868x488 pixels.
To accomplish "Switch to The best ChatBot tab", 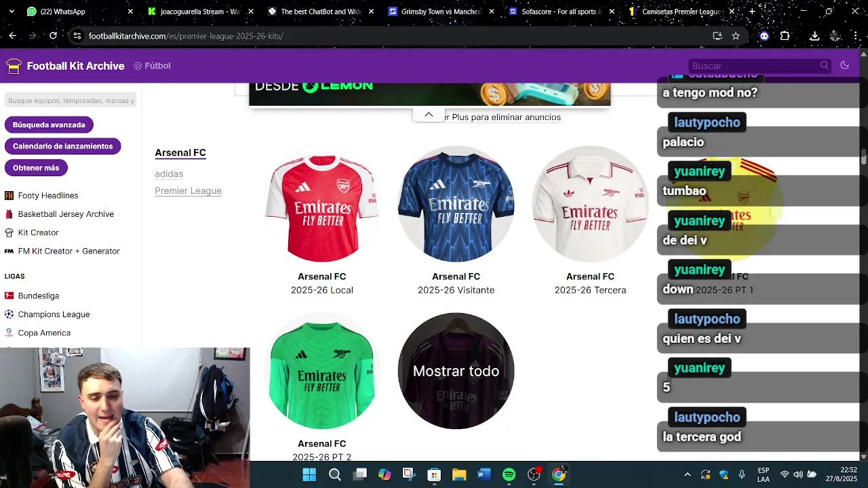I will pos(320,12).
